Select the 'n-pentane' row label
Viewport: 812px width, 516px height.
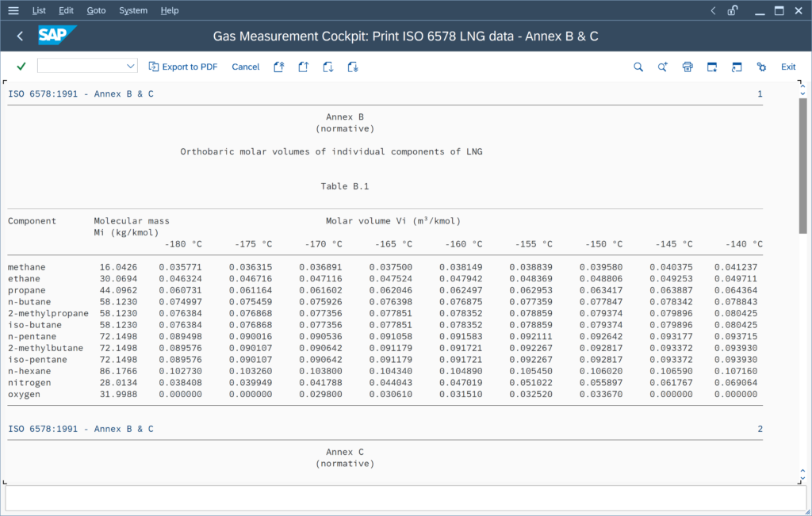pyautogui.click(x=32, y=336)
